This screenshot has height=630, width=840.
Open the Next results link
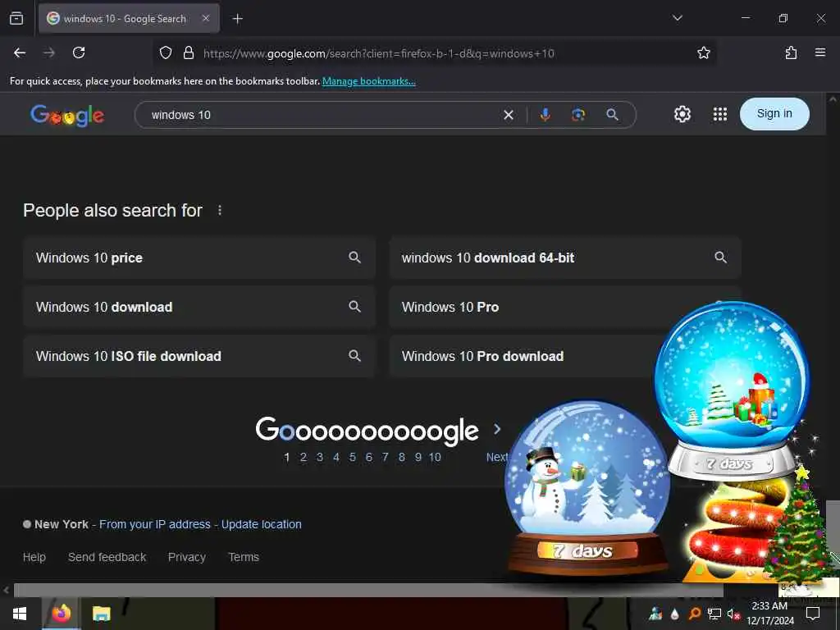(496, 458)
